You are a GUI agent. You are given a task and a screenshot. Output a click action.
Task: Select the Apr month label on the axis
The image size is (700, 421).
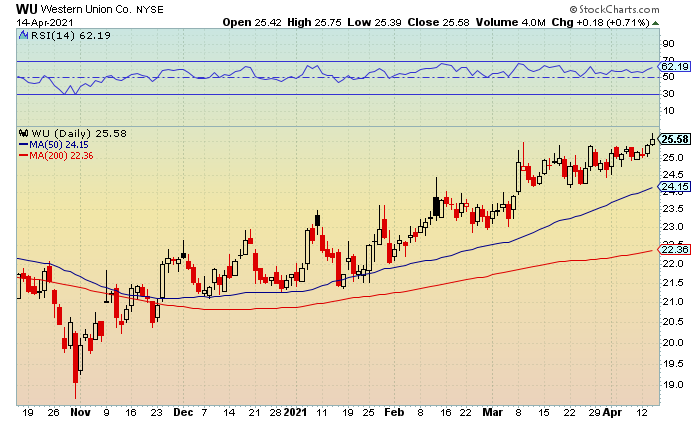[x=612, y=412]
